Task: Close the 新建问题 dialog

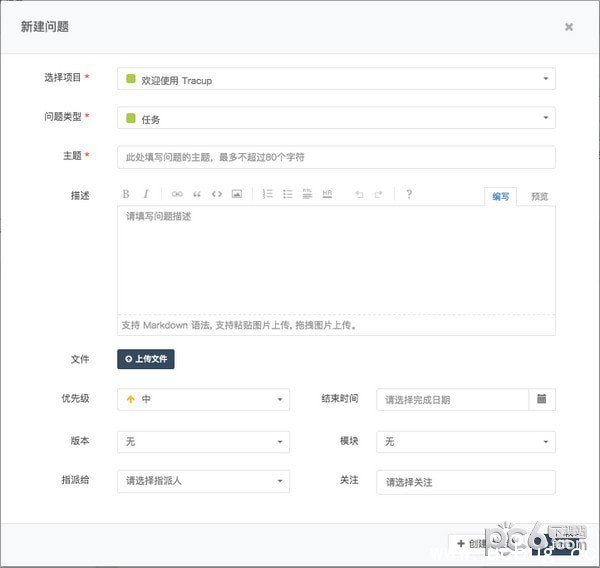Action: (x=569, y=27)
